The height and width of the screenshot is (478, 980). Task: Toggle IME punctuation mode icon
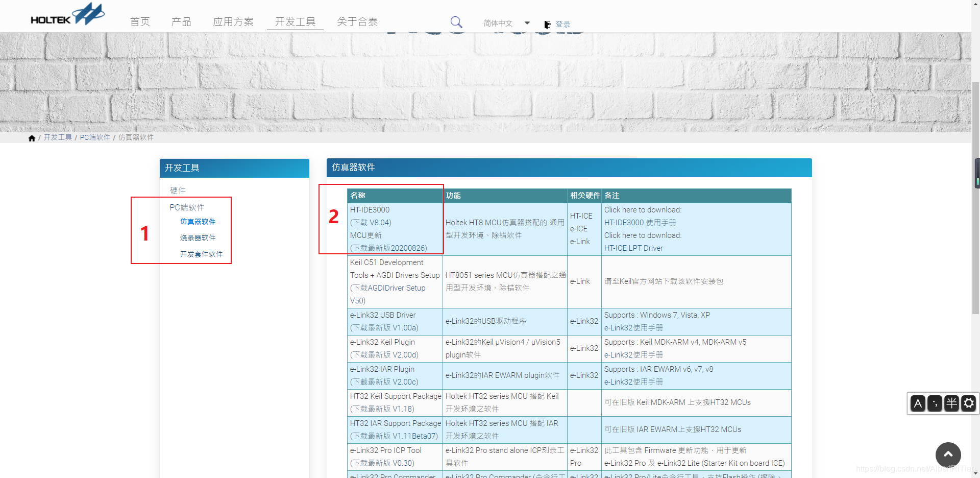[935, 403]
